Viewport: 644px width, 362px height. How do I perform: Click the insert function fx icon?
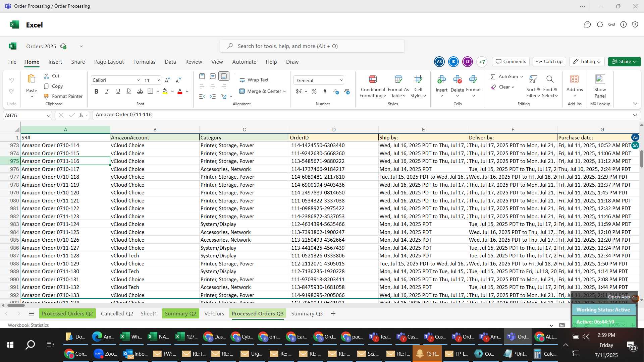81,115
